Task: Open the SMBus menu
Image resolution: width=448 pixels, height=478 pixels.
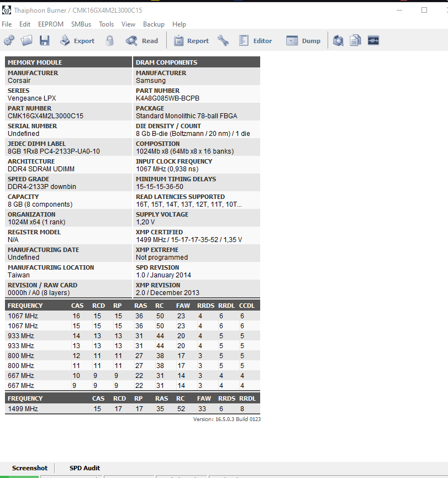Action: (81, 24)
